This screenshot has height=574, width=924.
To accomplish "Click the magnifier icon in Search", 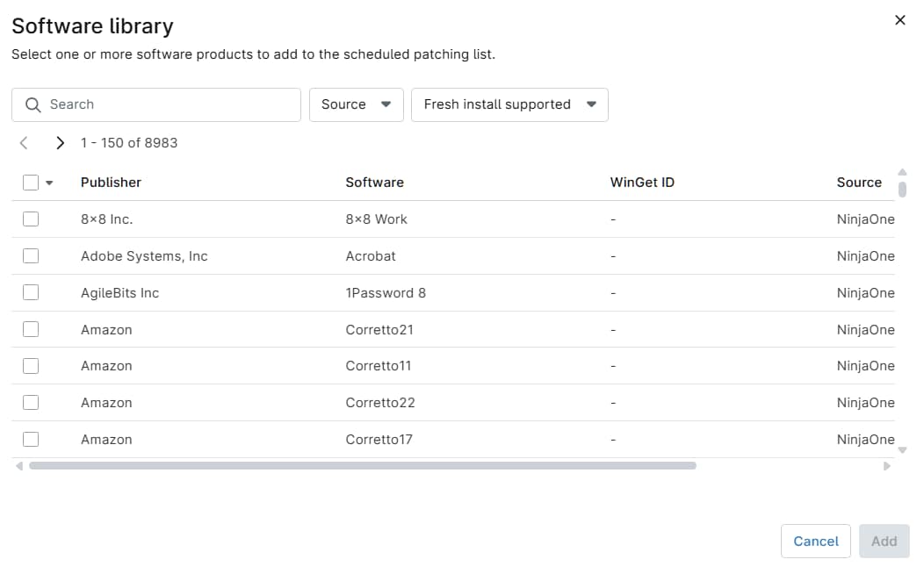I will pos(33,104).
